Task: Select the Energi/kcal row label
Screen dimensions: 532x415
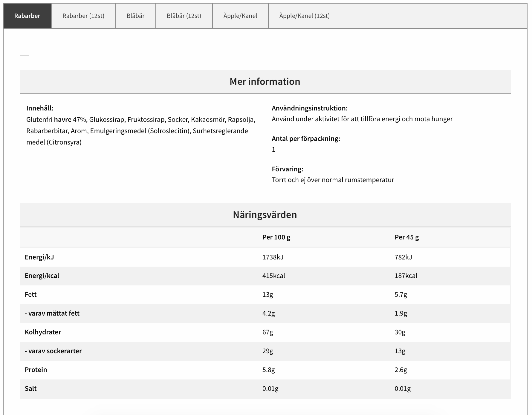Action: (x=42, y=276)
